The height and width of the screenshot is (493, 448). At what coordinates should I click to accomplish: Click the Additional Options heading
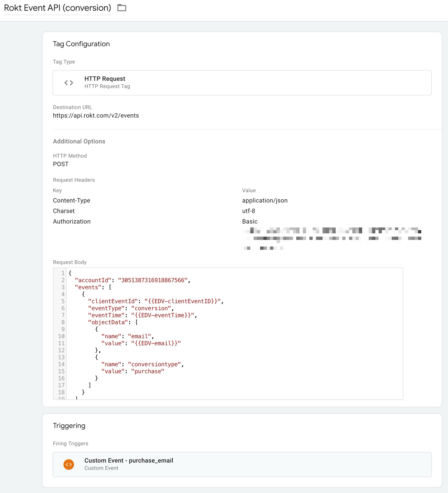click(x=79, y=141)
